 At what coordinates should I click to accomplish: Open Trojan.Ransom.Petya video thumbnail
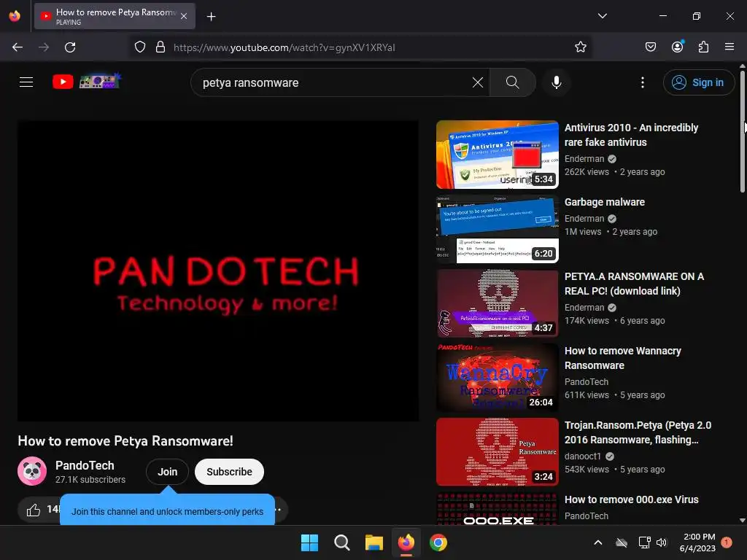tap(498, 452)
